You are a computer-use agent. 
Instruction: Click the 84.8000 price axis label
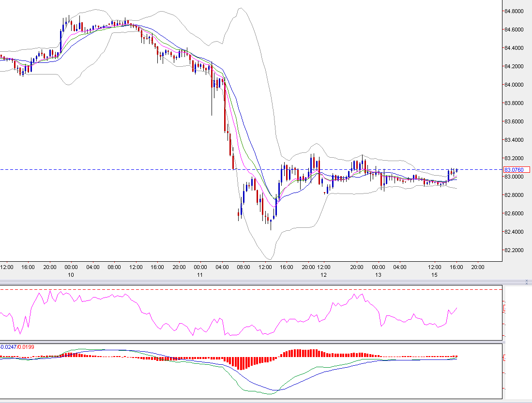pos(514,11)
